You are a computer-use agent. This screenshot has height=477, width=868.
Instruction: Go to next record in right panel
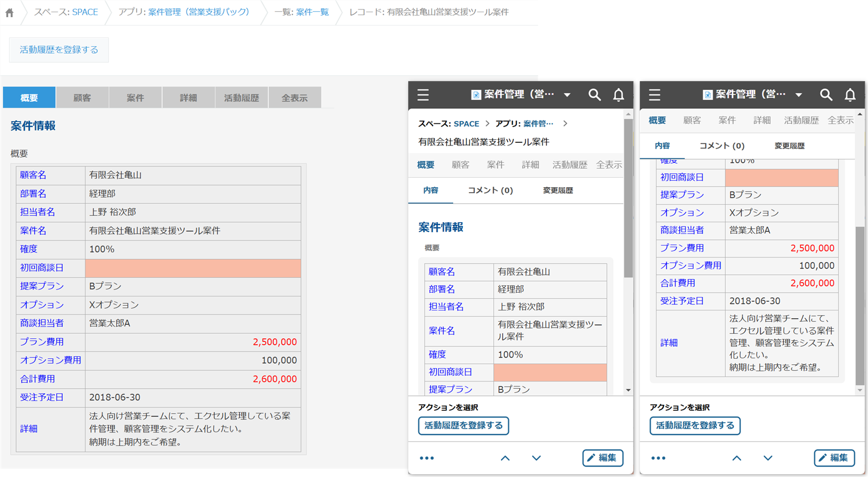767,458
